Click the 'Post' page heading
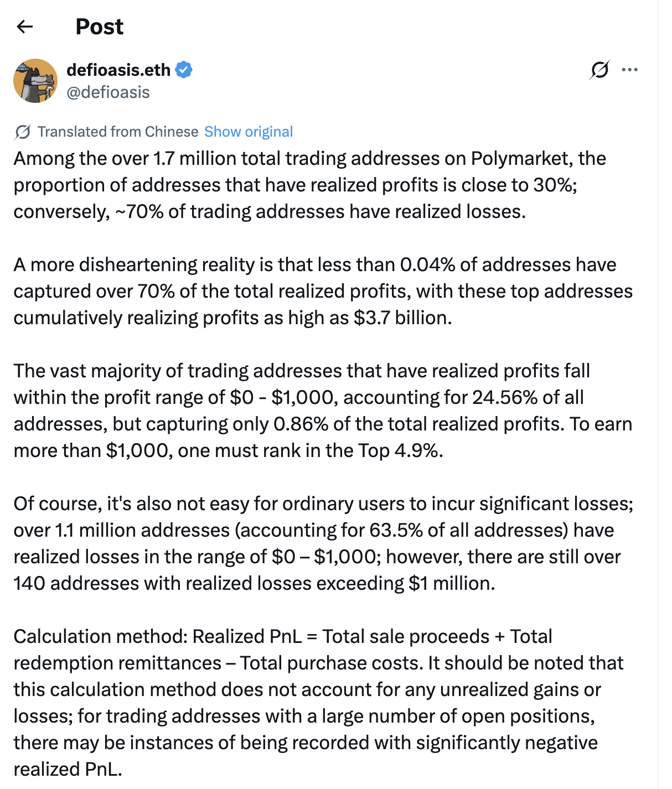The height and width of the screenshot is (789, 672). click(99, 27)
